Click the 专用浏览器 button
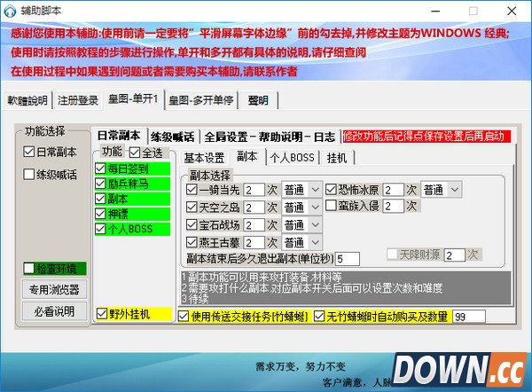Viewport: 532px width, 392px height. click(54, 289)
